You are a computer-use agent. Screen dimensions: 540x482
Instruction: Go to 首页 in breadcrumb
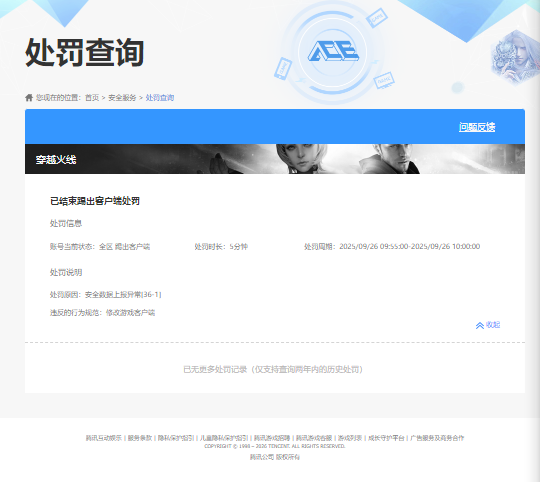tap(92, 98)
